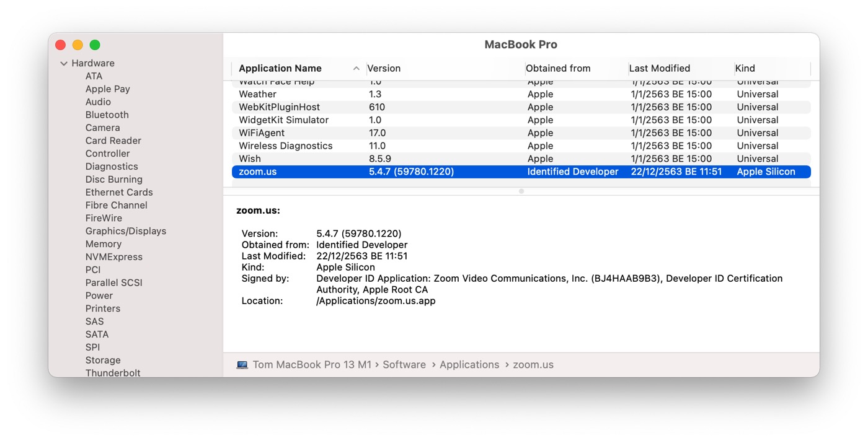868x441 pixels.
Task: Click the yellow minimize window button
Action: click(77, 45)
